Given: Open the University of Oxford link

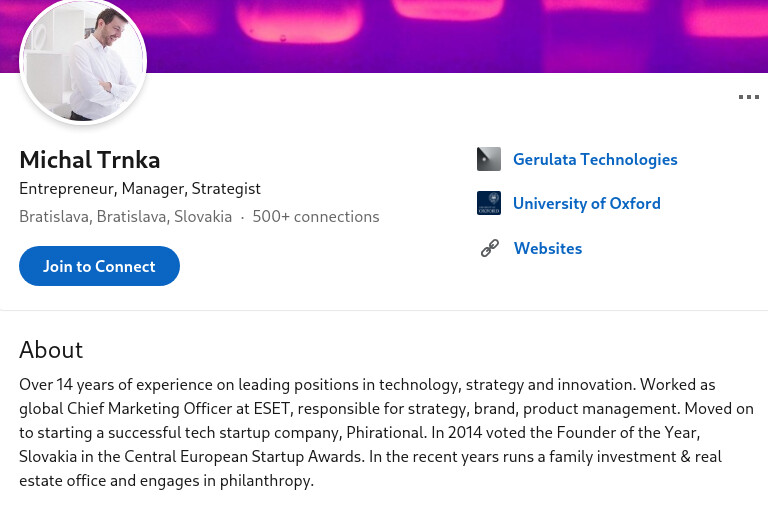Looking at the screenshot, I should tap(586, 203).
